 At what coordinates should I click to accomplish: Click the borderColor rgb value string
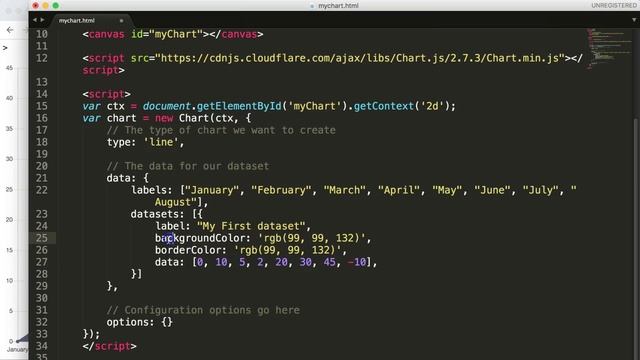point(287,250)
